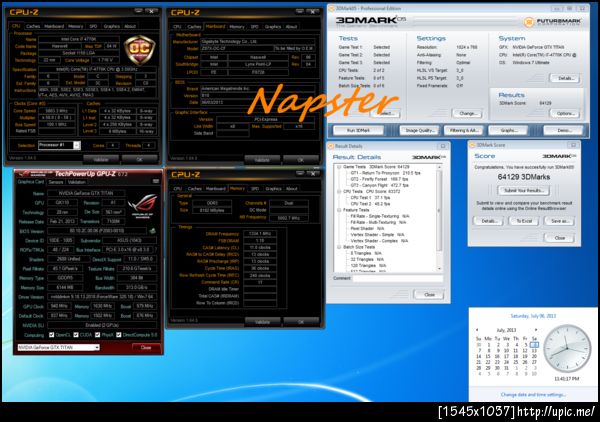
Task: Click the Bus Interface question mark in GPU-Z
Action: tap(156, 250)
